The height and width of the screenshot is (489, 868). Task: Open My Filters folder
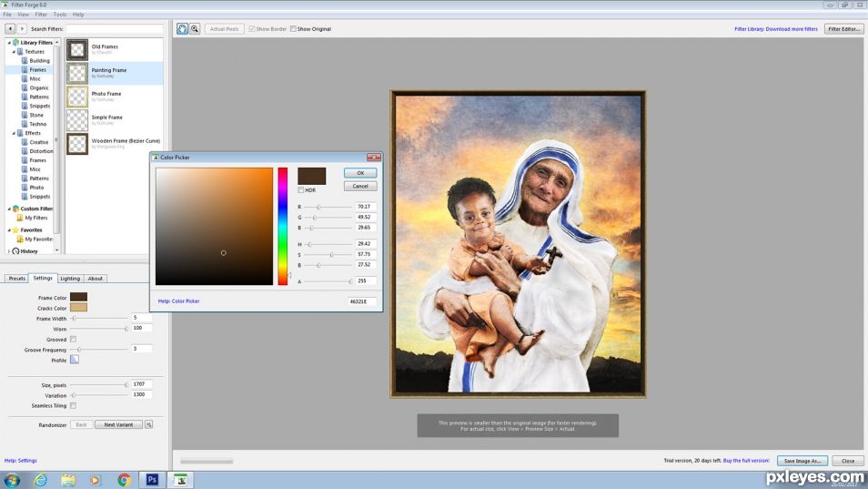tap(36, 219)
